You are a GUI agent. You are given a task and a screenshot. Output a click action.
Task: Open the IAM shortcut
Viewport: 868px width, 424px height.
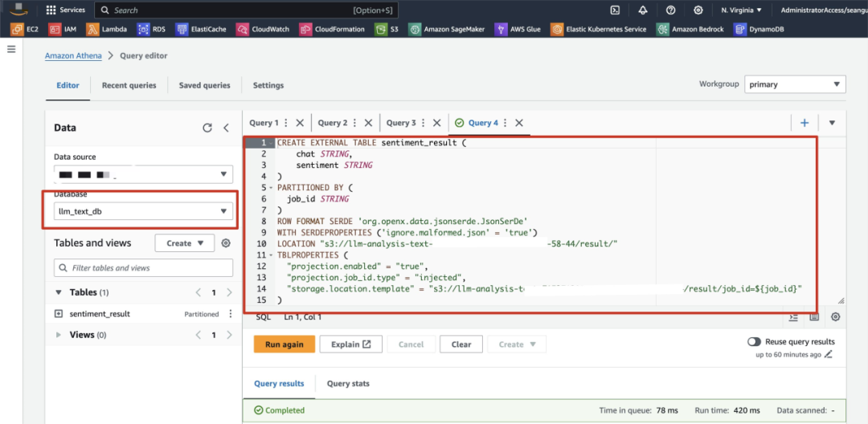62,29
